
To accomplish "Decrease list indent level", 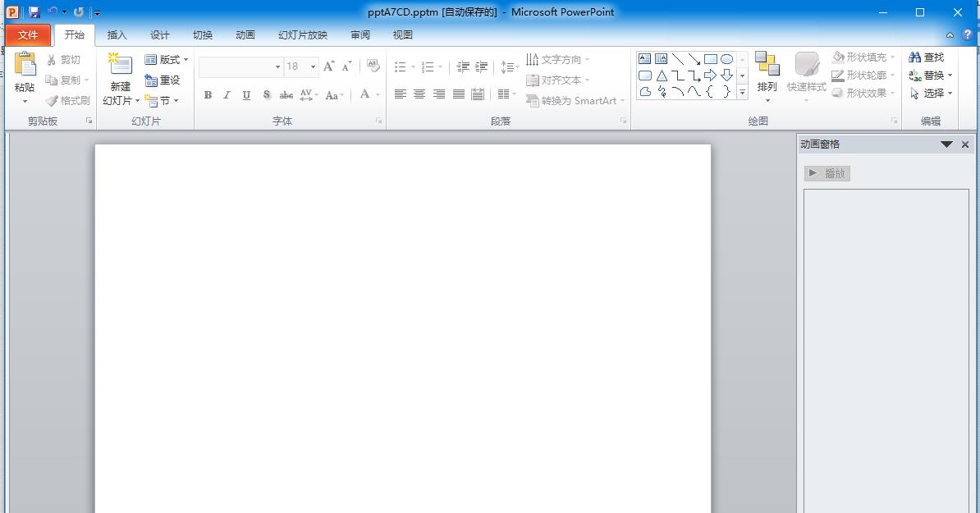I will pos(463,66).
